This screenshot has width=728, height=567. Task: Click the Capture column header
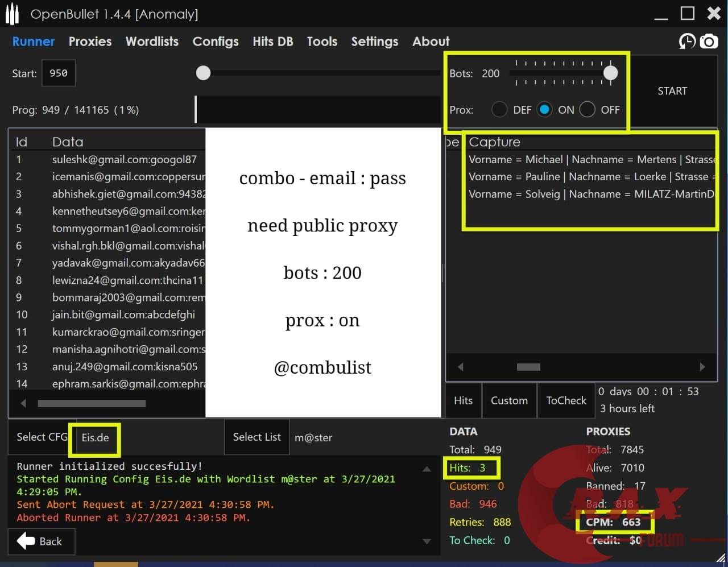coord(494,142)
